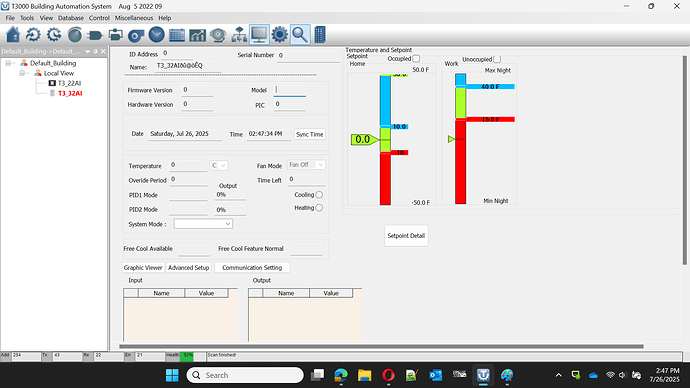Open the network hierarchy toolbar icon

click(239, 35)
